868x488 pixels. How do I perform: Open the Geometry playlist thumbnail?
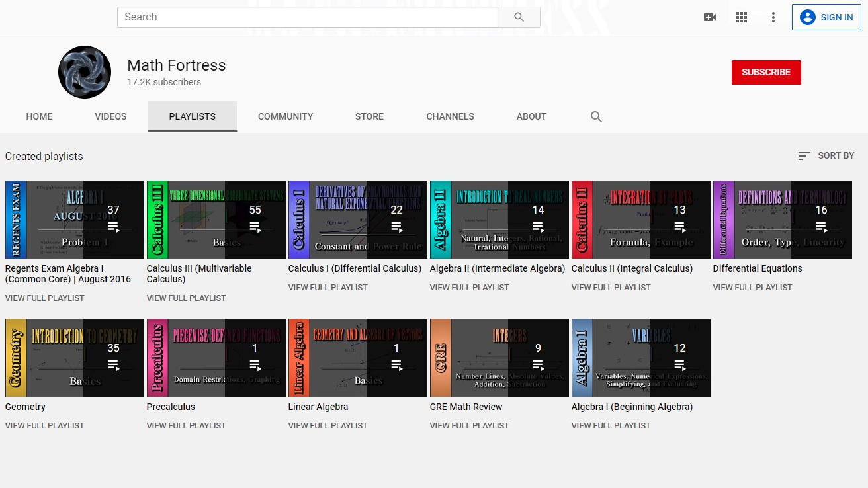pyautogui.click(x=75, y=358)
